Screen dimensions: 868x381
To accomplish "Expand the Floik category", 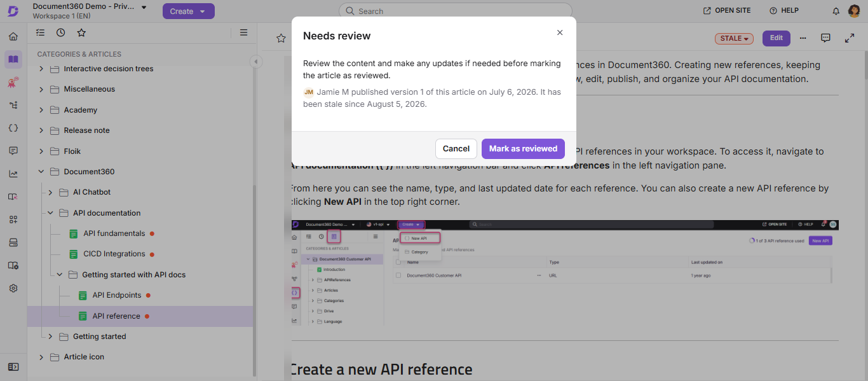I will 42,151.
